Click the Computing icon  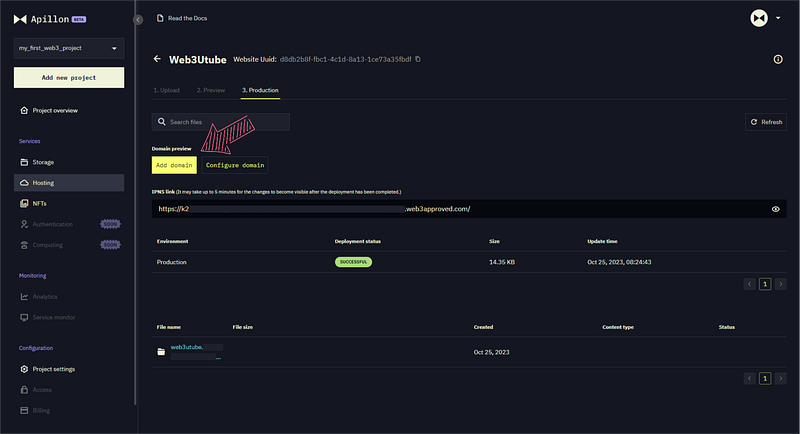point(24,245)
